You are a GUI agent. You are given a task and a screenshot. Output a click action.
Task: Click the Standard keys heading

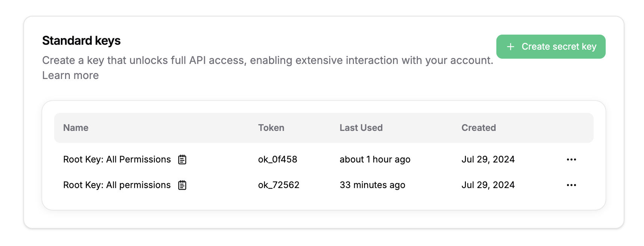tap(81, 41)
